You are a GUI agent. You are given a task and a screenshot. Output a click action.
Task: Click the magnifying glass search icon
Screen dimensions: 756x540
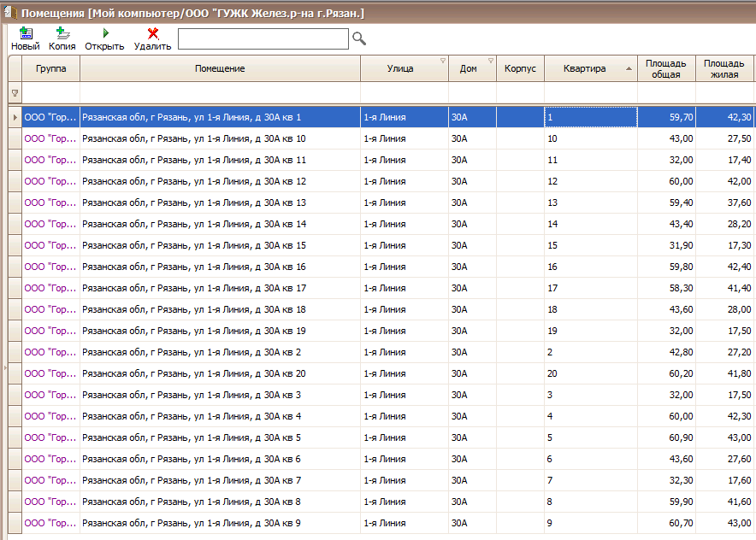(x=359, y=38)
